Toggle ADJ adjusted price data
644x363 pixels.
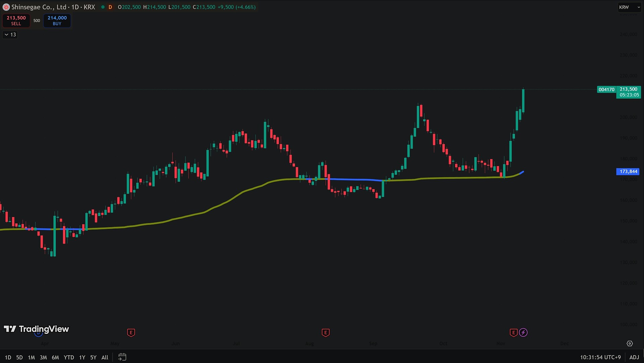634,357
